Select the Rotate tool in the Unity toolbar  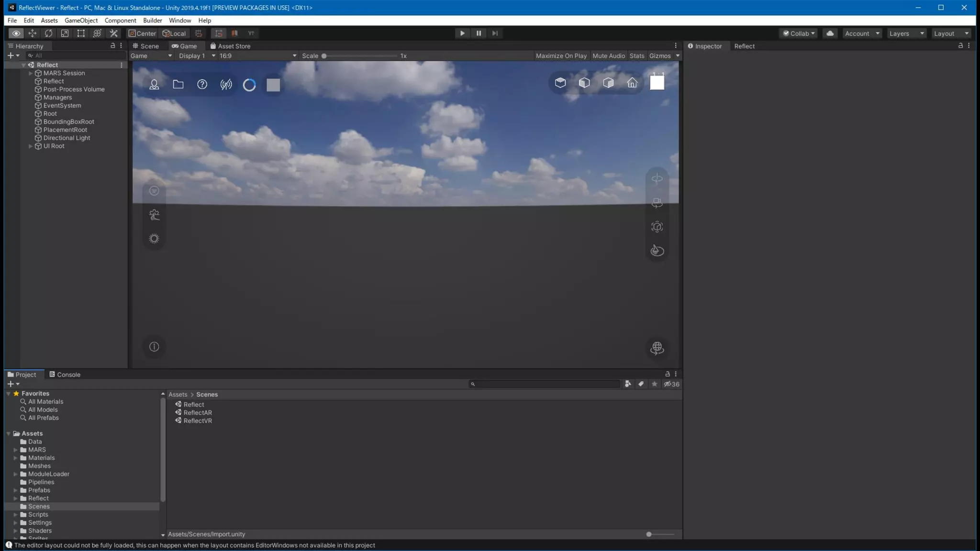pyautogui.click(x=48, y=33)
